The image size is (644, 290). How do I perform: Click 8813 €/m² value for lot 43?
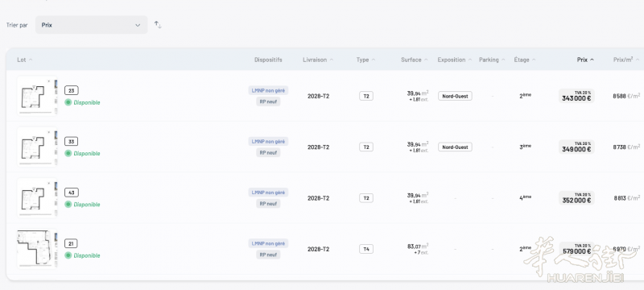[627, 198]
